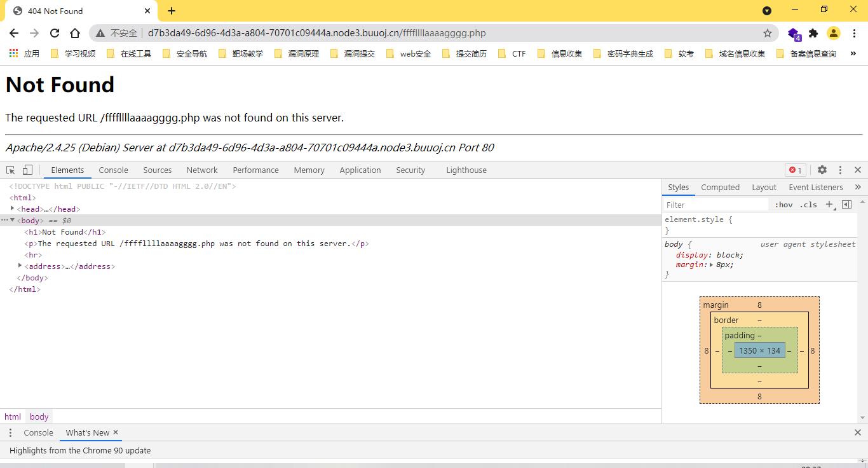
Task: Open the Extensions puzzle-piece menu
Action: (x=813, y=33)
